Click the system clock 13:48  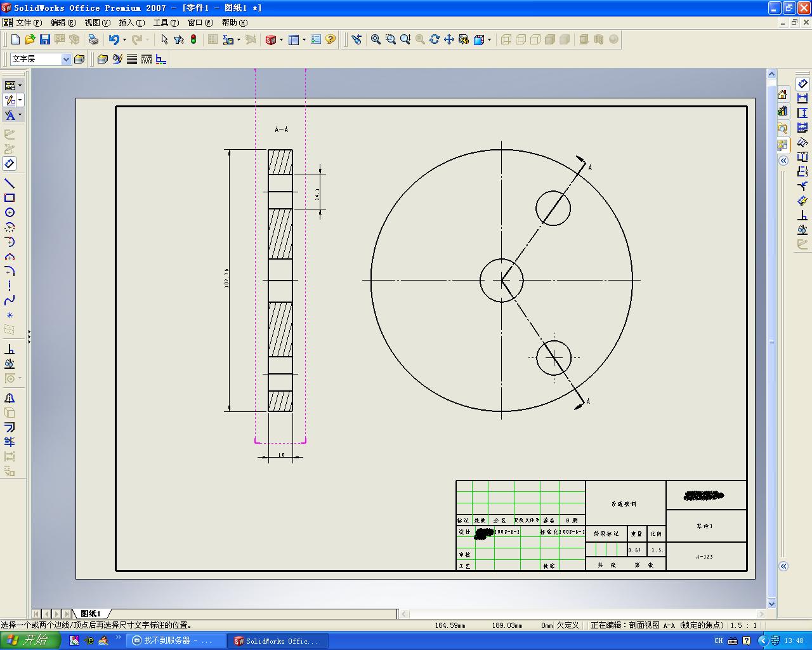coord(794,640)
